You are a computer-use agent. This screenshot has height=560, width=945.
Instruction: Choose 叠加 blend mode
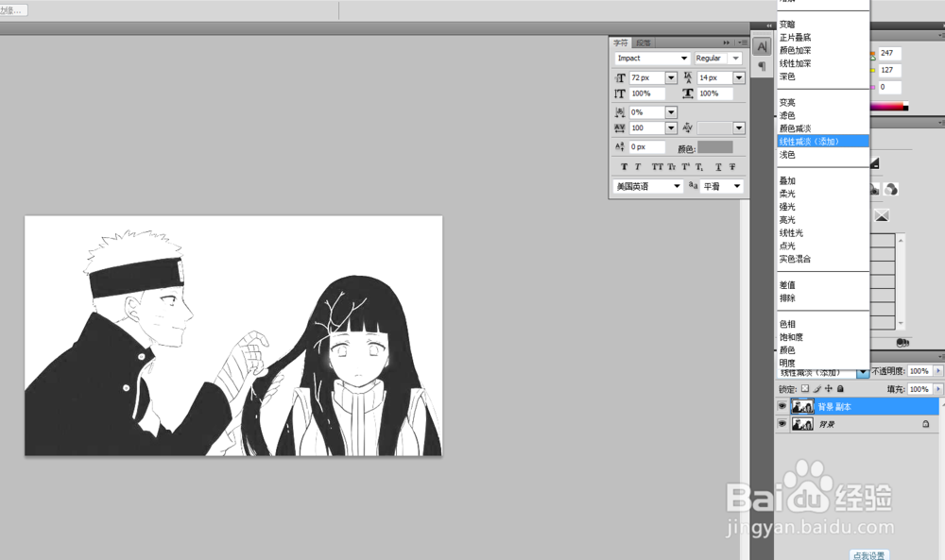pos(787,180)
